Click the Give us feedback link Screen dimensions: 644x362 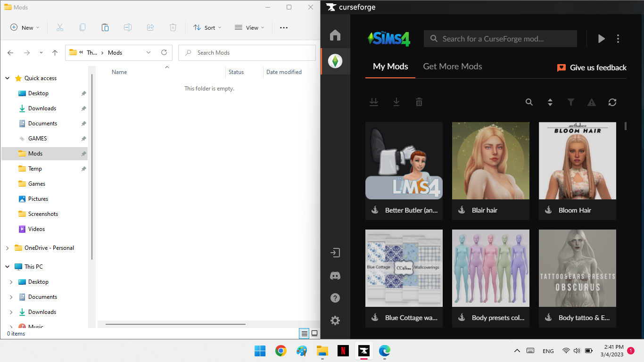592,67
